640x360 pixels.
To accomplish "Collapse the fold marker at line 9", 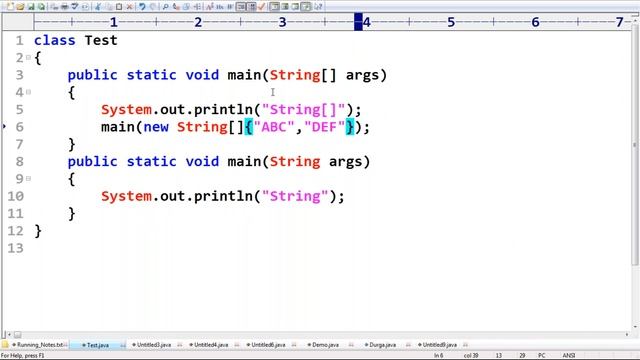I will point(29,178).
